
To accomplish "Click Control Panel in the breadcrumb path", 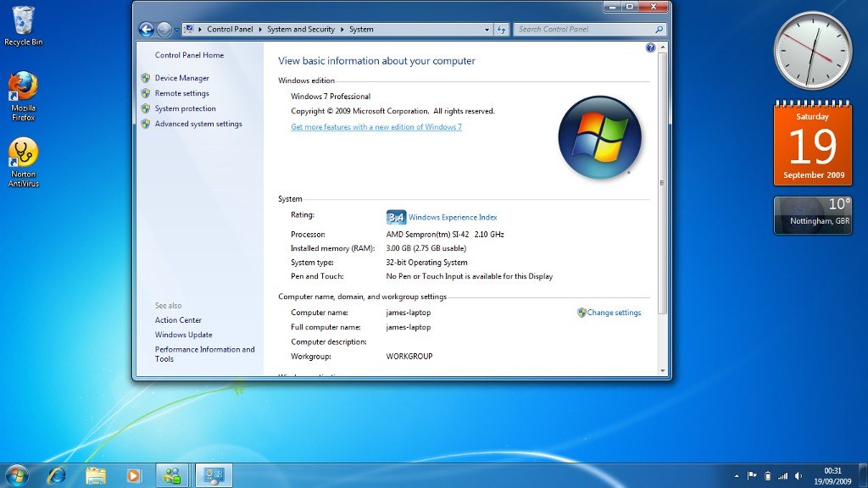I will [231, 28].
